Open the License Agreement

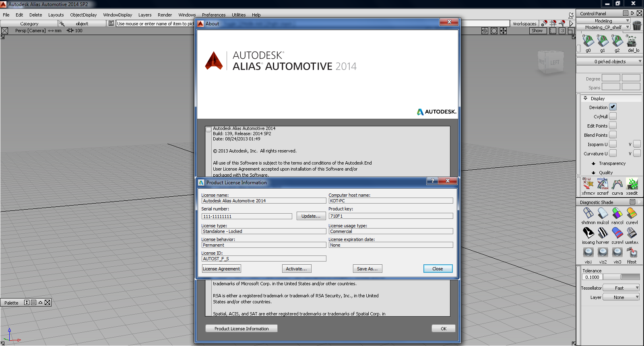coord(221,269)
